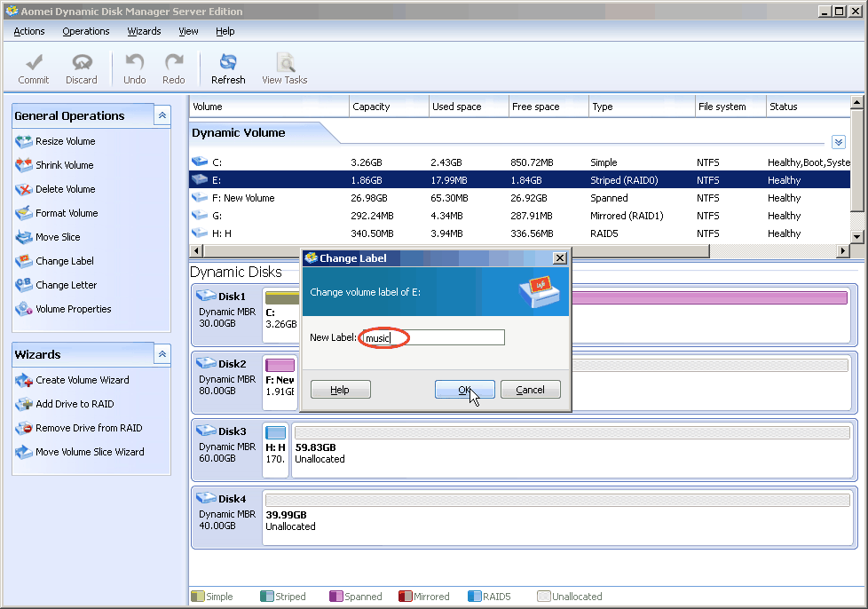Click Disk4 unallocated space bar
The width and height of the screenshot is (868, 609).
tap(557, 501)
